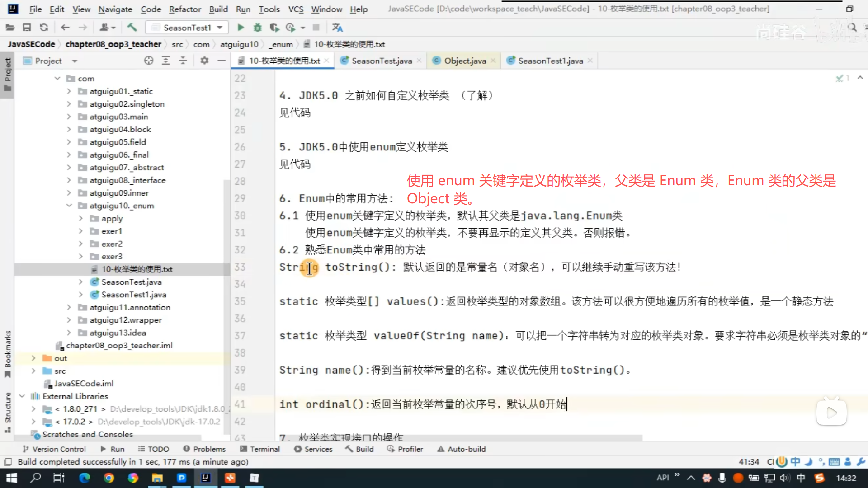Open the Problems tool window
This screenshot has height=488, width=868.
[204, 449]
